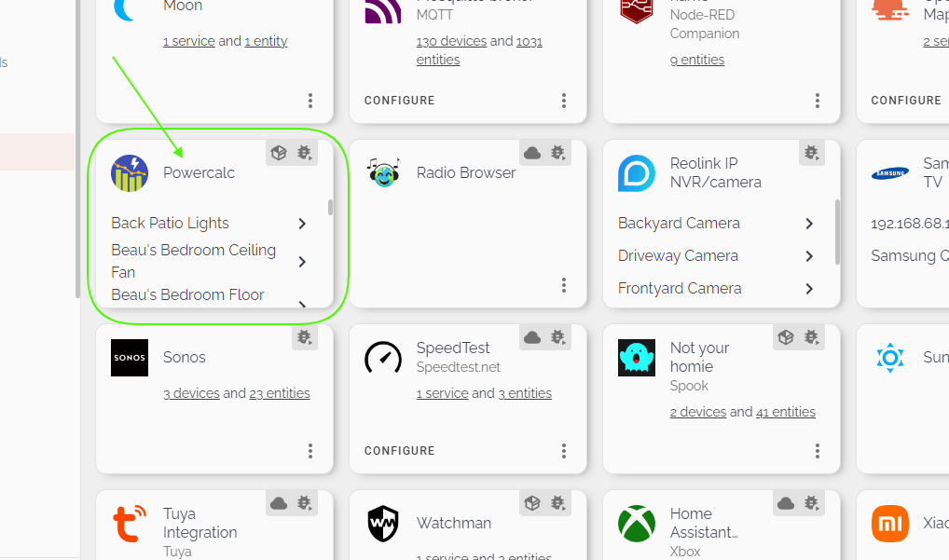Image resolution: width=949 pixels, height=560 pixels.
Task: Click the Xbox icon on Home Assistant card
Action: click(636, 523)
